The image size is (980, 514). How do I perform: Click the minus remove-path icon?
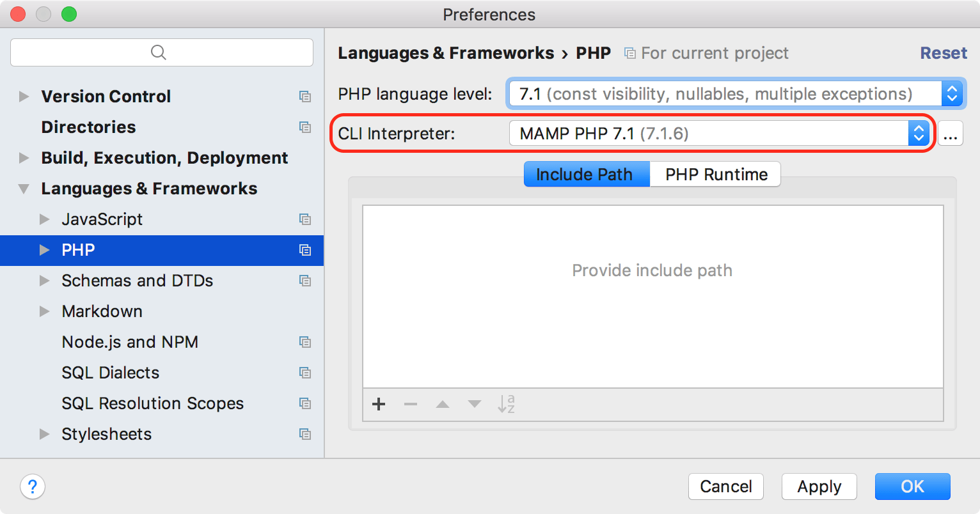(411, 404)
